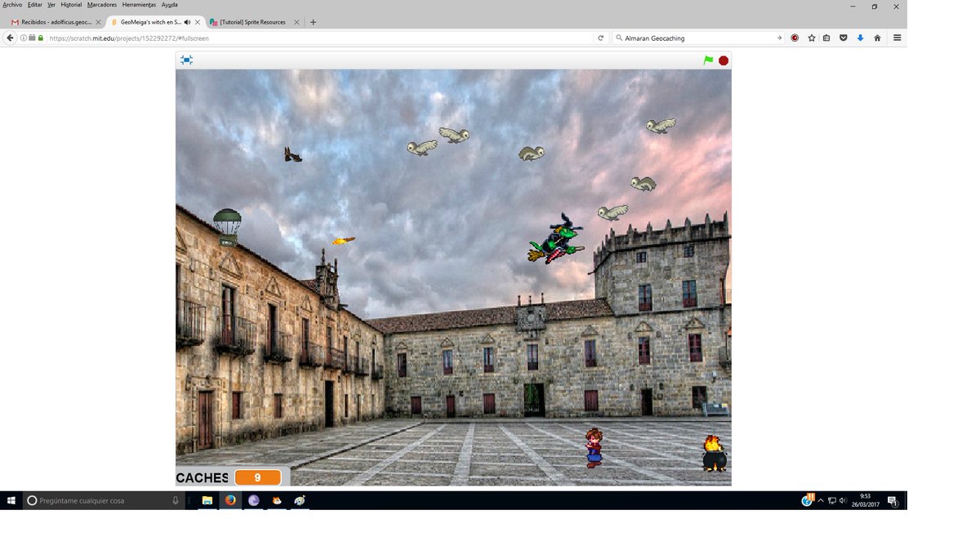Image resolution: width=980 pixels, height=550 pixels.
Task: Click the green witch on the broomstick
Action: (x=557, y=238)
